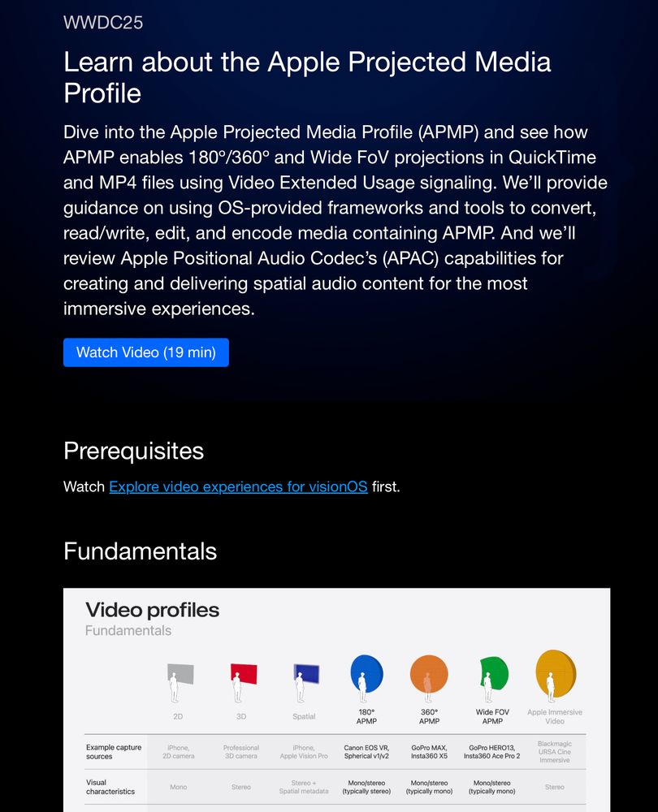Click the 180° APMP column label
The height and width of the screenshot is (812, 658).
[366, 717]
